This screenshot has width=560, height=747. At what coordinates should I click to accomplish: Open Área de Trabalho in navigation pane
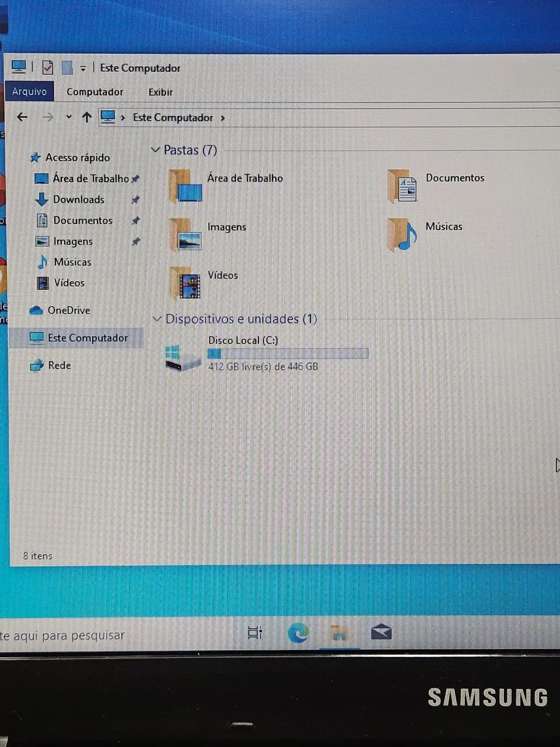click(90, 179)
